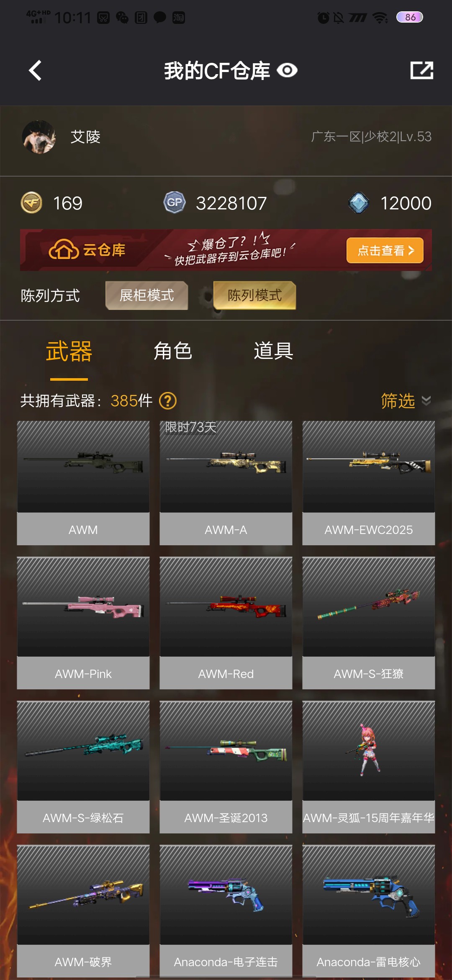Screen dimensions: 452x980
Task: Switch to 展柜模式 display mode
Action: point(146,295)
